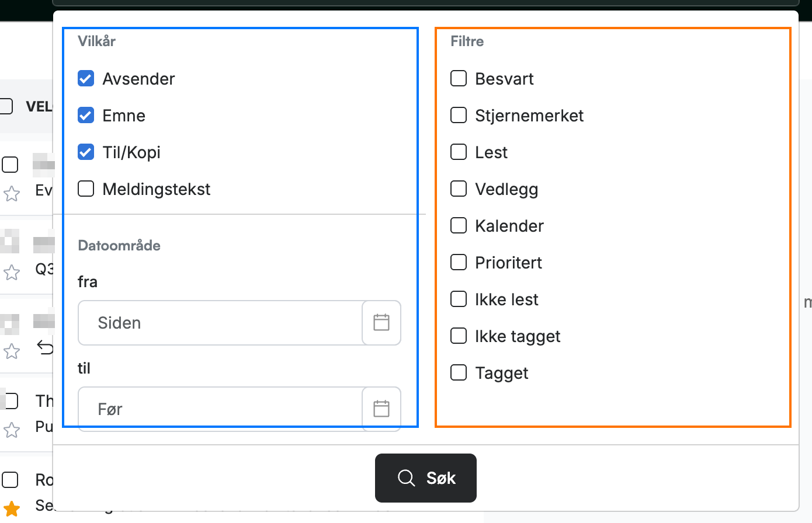Click the Siden date input field

tap(220, 323)
